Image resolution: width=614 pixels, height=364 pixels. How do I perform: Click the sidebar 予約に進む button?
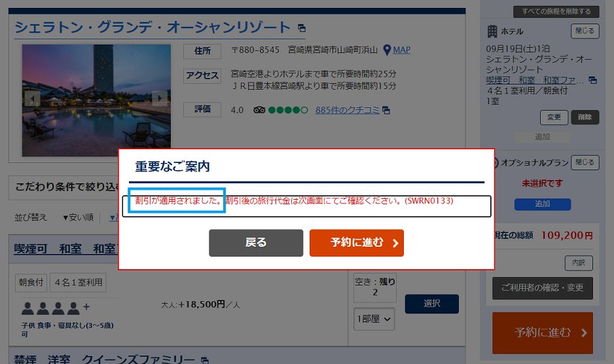point(543,333)
